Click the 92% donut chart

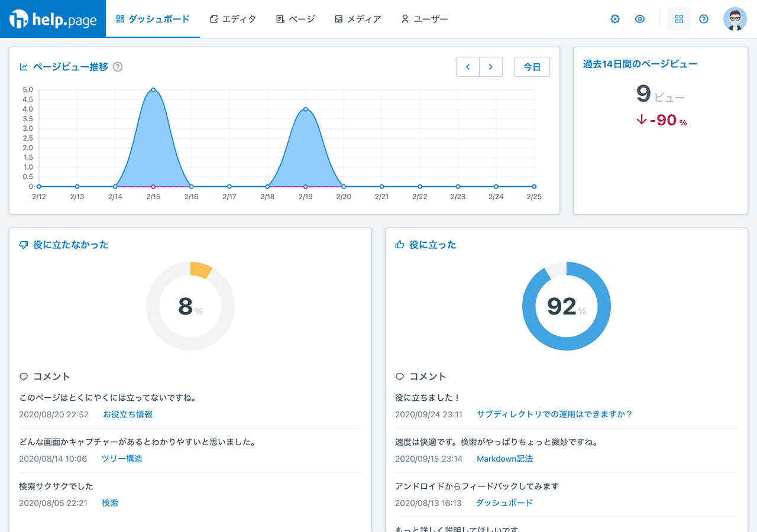tap(567, 306)
